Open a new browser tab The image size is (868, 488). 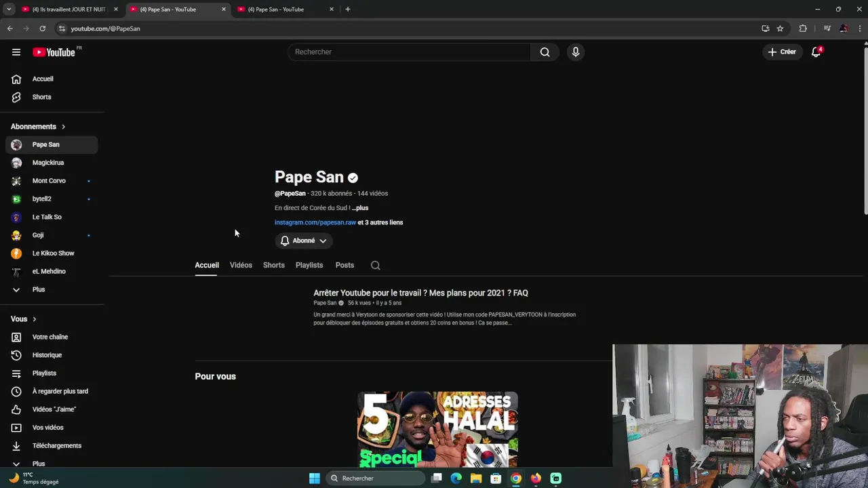click(x=348, y=9)
